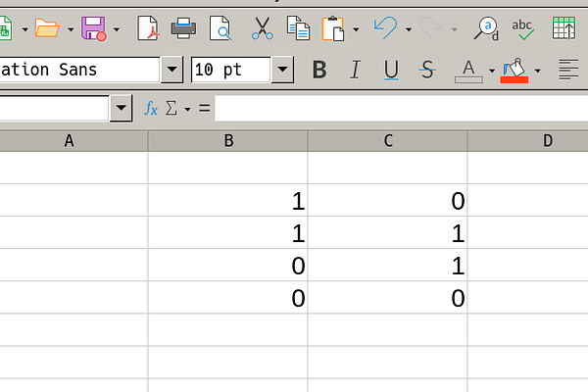Select column B cell in the 1, 1 row
The width and height of the screenshot is (588, 392).
click(x=227, y=232)
